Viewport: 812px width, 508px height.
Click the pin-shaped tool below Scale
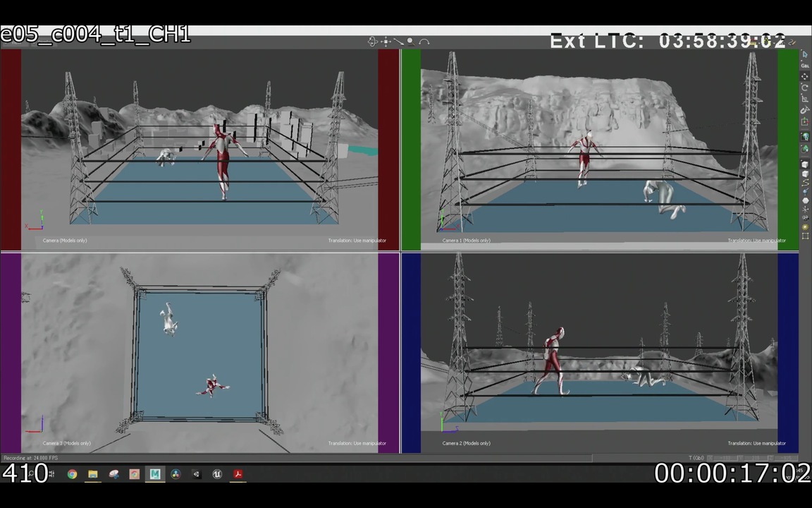pyautogui.click(x=805, y=109)
